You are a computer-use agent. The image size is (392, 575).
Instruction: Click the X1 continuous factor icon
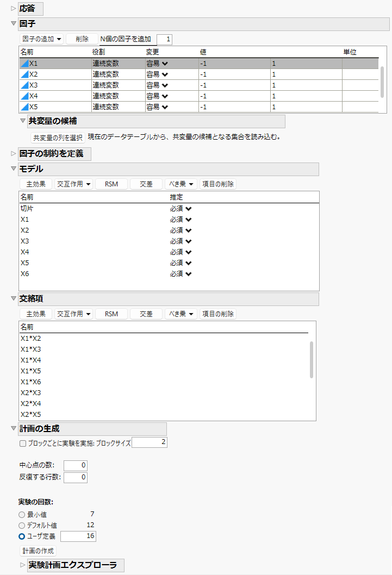click(x=24, y=64)
